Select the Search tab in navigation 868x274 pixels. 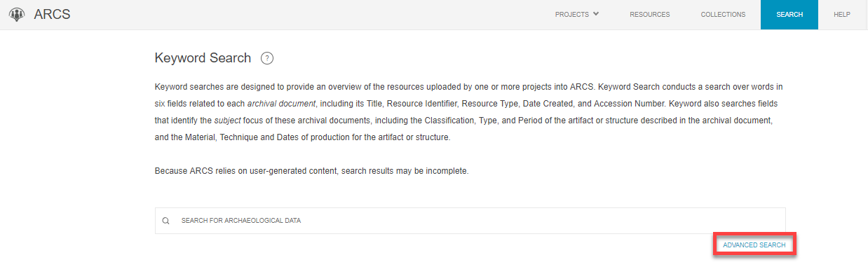pyautogui.click(x=789, y=15)
